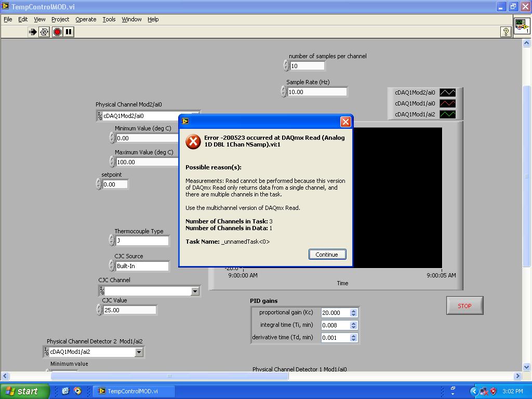532x399 pixels.
Task: Open the Help menu
Action: point(153,19)
